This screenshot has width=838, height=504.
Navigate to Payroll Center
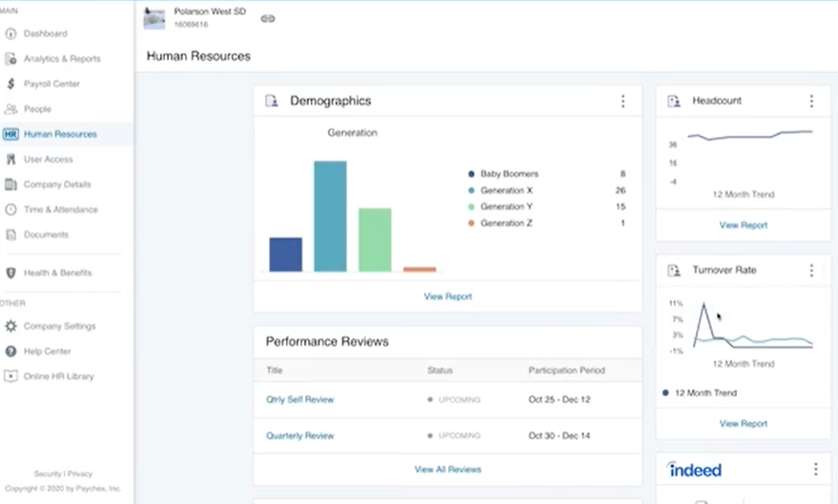51,84
